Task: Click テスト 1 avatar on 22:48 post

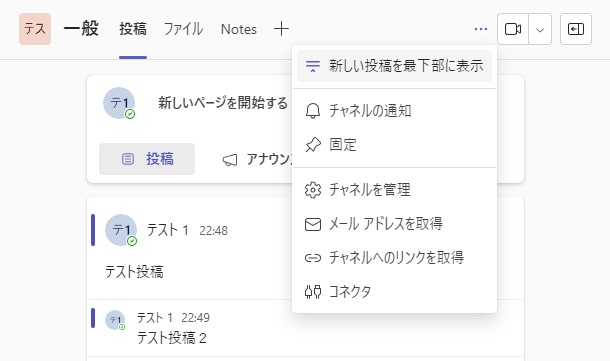Action: (121, 230)
